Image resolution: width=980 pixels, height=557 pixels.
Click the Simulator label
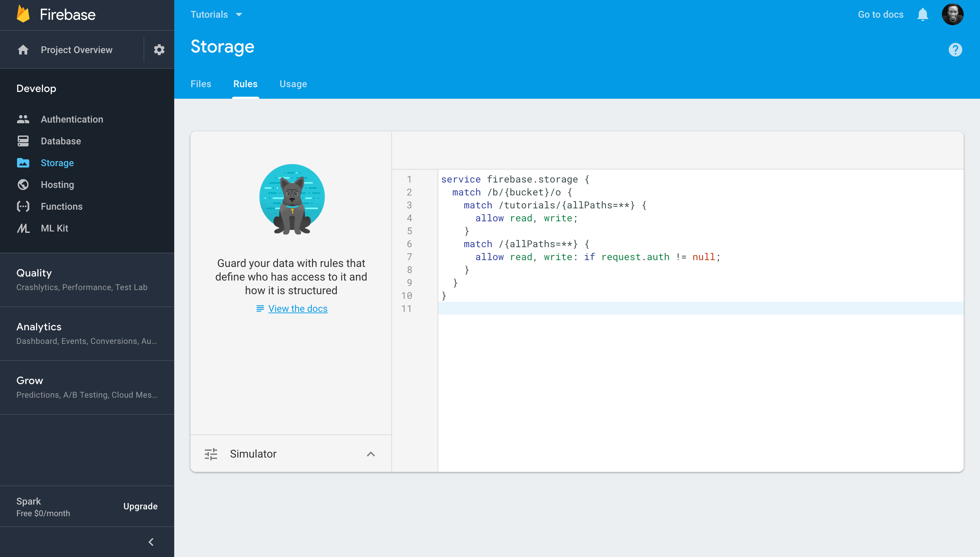click(x=253, y=454)
